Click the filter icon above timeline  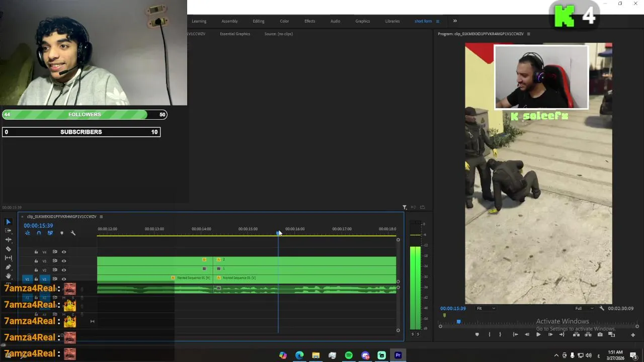click(x=405, y=207)
